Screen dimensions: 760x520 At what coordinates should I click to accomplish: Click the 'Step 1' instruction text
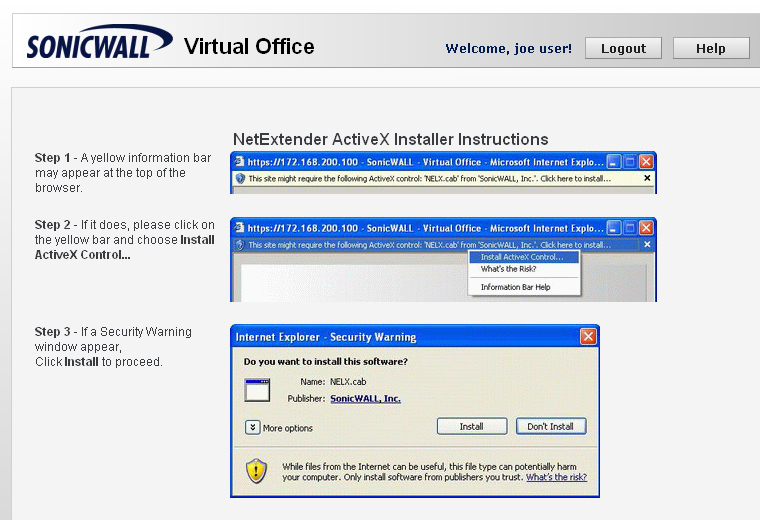(x=123, y=173)
